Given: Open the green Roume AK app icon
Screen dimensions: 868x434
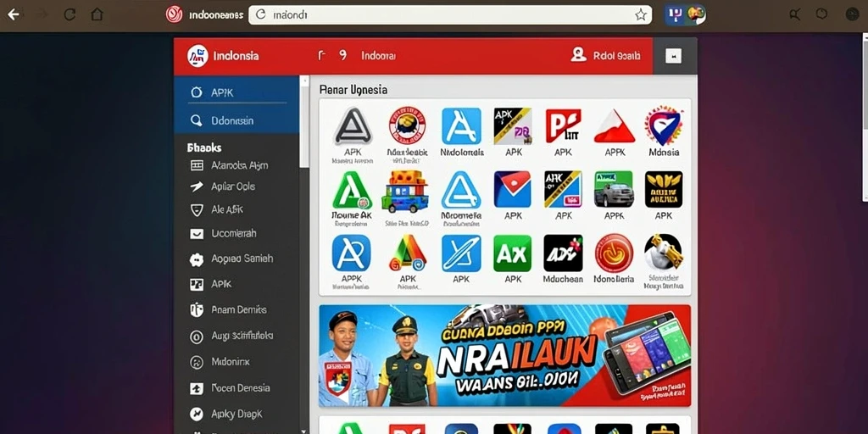Looking at the screenshot, I should (x=352, y=190).
